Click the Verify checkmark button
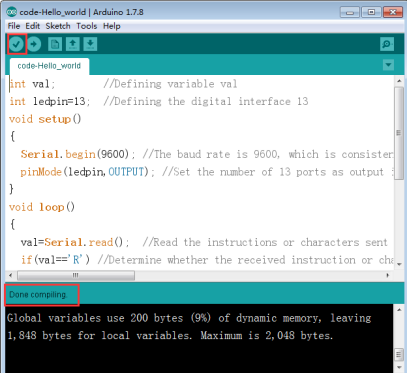Viewport: 408px width, 374px height. tap(16, 44)
